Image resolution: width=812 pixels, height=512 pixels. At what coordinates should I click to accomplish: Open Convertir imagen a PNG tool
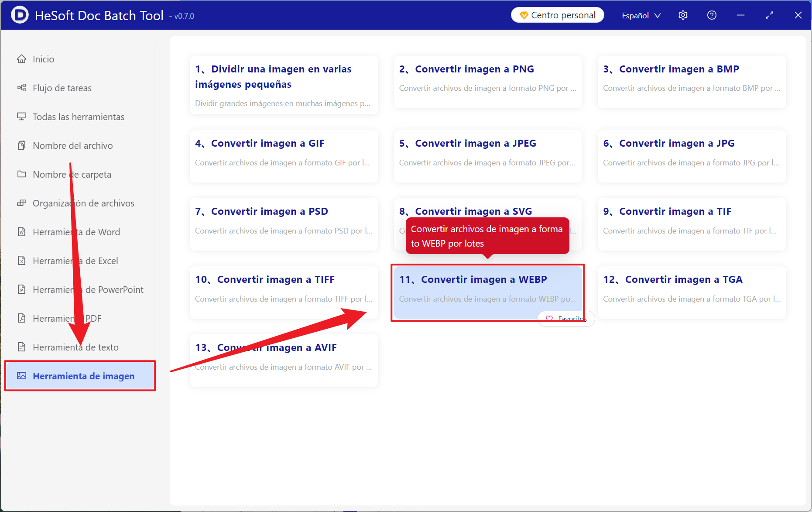pos(488,82)
